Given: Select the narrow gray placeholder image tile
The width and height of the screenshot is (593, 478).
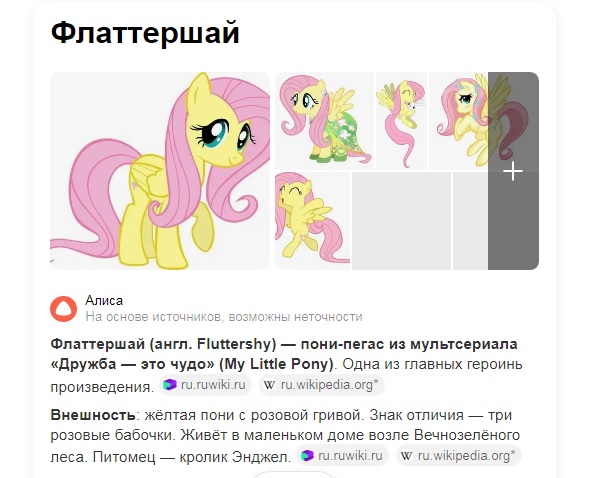Looking at the screenshot, I should point(470,220).
